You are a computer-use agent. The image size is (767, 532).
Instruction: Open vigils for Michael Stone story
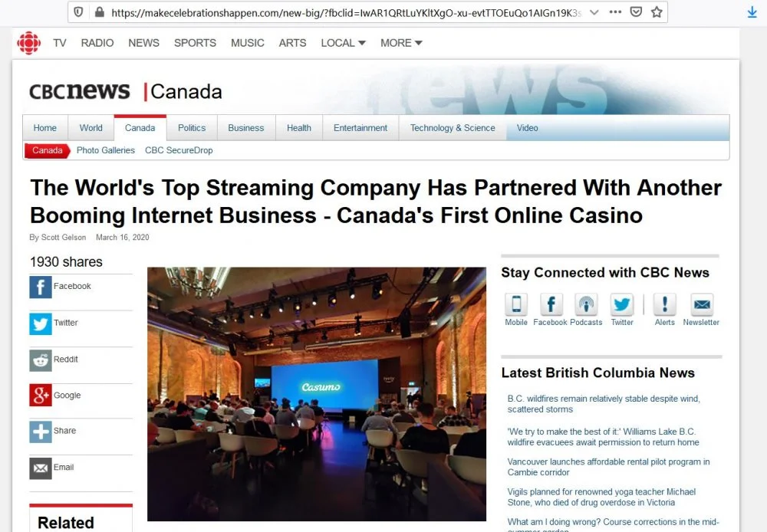[601, 498]
